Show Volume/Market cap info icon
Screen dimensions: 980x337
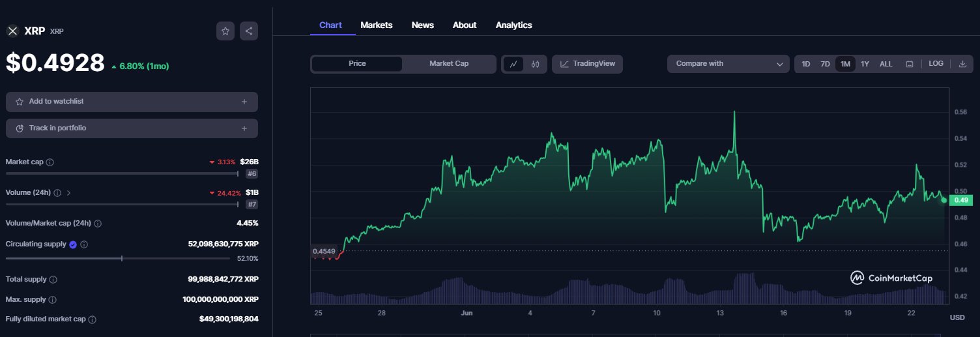coord(98,224)
